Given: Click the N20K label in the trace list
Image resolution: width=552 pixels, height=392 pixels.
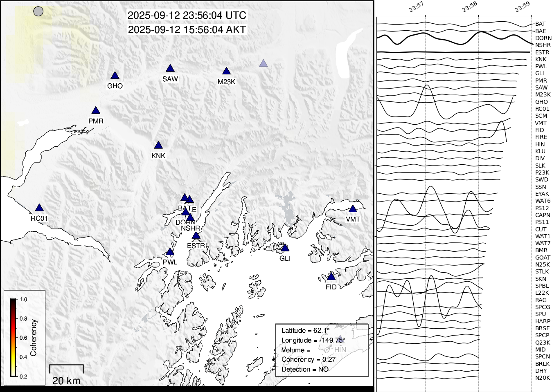Looking at the screenshot, I should click(543, 378).
